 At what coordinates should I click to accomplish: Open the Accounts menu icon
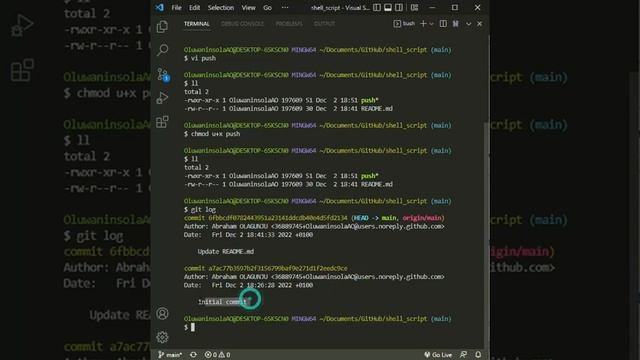(162, 313)
